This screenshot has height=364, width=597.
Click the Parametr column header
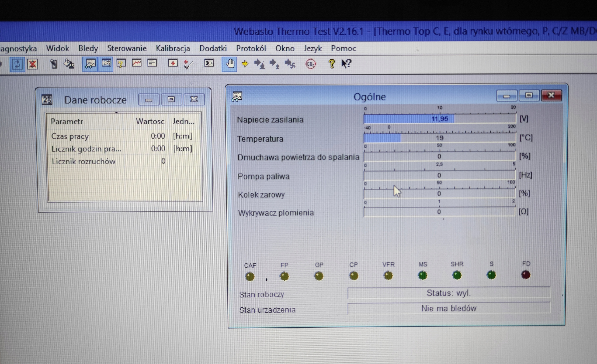pos(67,121)
